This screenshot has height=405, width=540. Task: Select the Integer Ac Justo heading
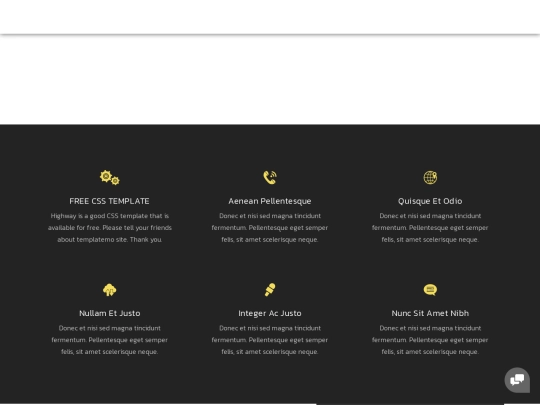tap(270, 313)
